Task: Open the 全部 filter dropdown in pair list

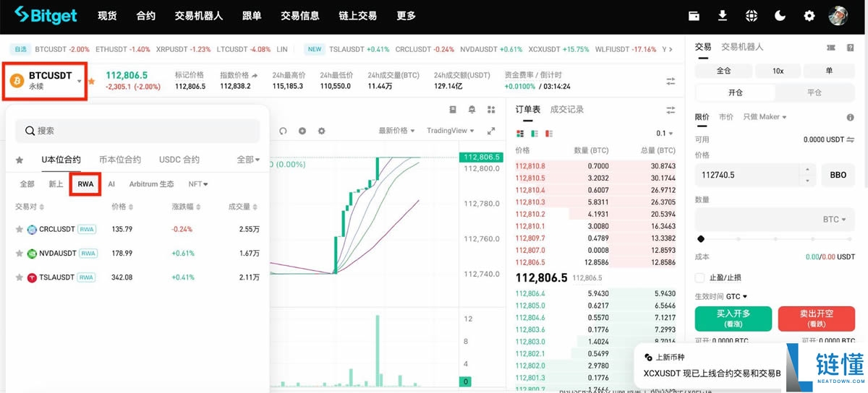Action: (x=248, y=160)
